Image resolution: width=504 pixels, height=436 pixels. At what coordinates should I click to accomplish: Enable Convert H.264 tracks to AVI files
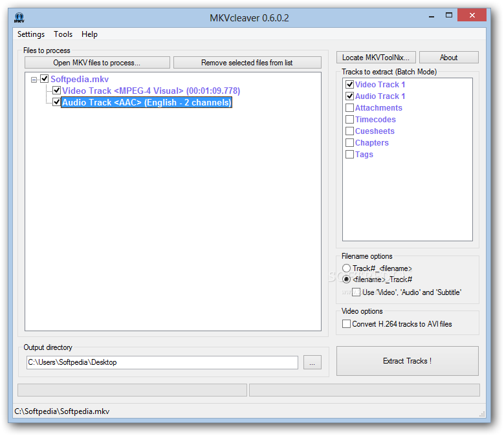(347, 324)
